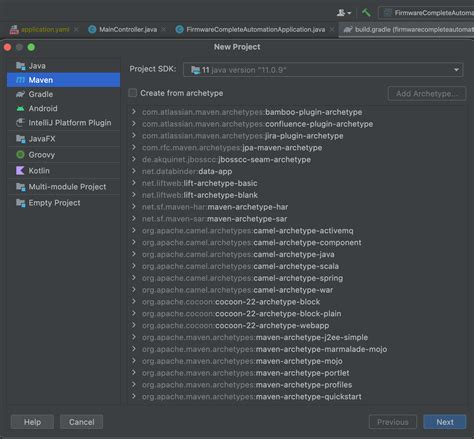This screenshot has width=474, height=439.
Task: Open the run configuration dropdown in toolbar
Action: pos(427,13)
